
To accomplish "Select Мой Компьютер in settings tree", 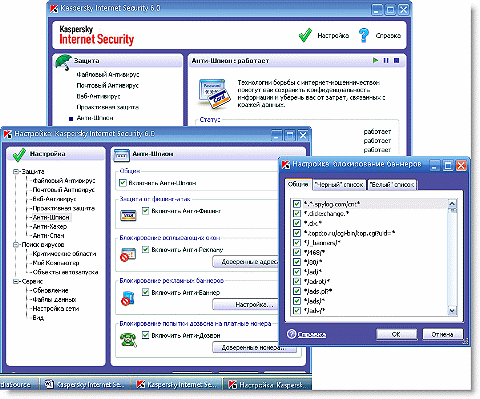I will coord(56,263).
